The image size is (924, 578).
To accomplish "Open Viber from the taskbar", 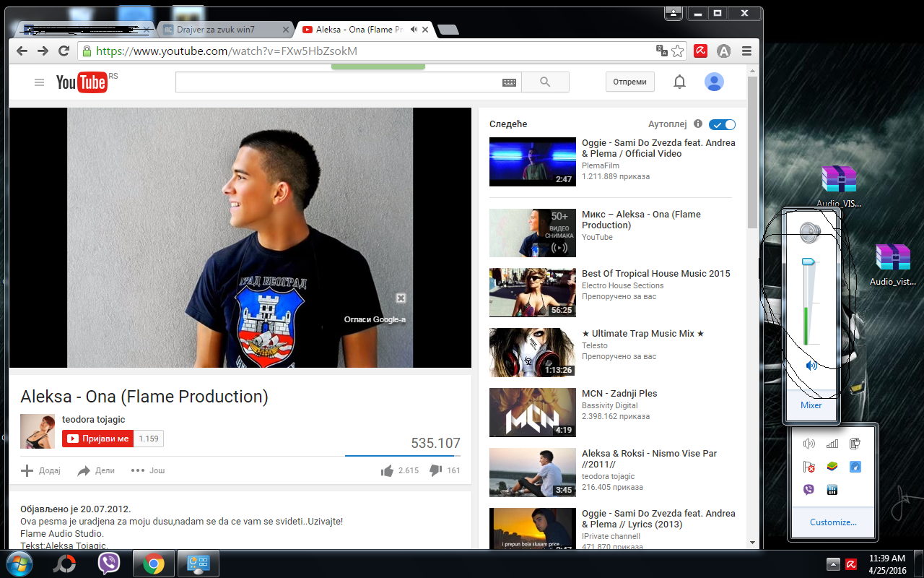I will (x=109, y=564).
